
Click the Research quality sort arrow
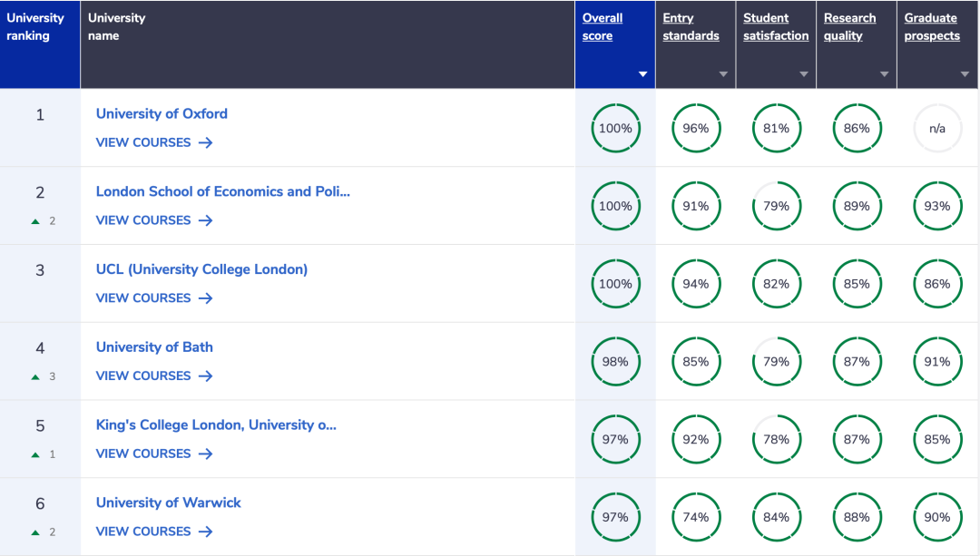coord(885,74)
